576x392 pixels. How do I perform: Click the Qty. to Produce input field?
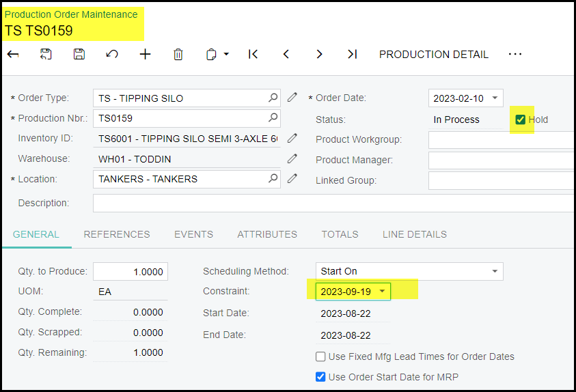(x=131, y=271)
